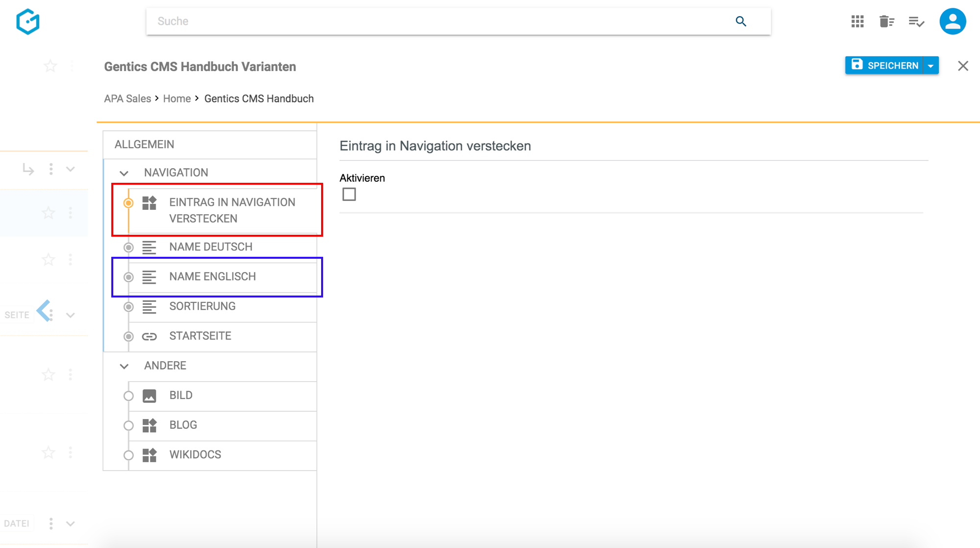Select the Name Englisch entry

point(223,277)
